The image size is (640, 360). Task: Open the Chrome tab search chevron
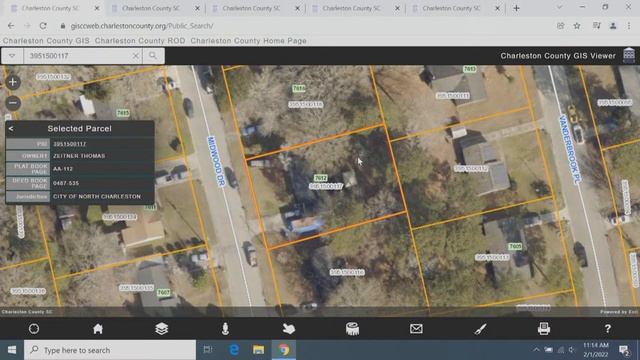tap(559, 7)
